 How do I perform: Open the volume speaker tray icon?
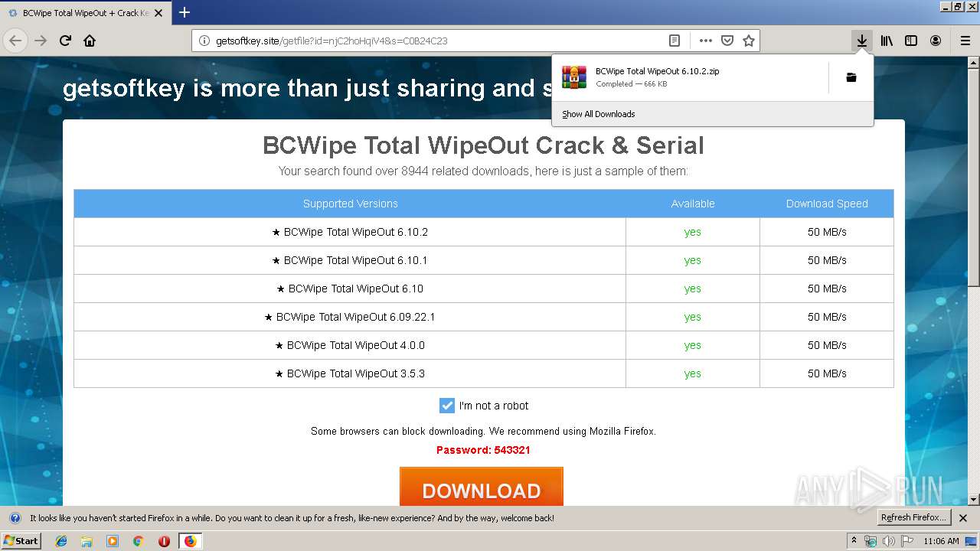click(x=889, y=541)
